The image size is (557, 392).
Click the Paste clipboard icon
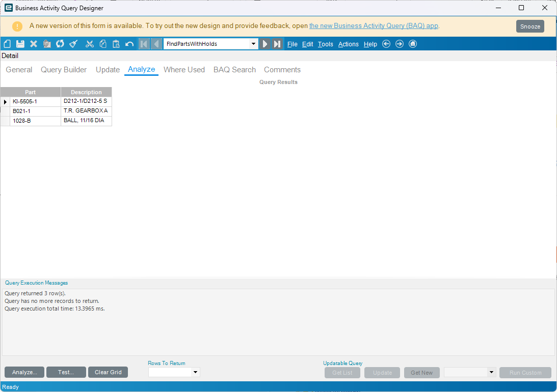click(116, 44)
